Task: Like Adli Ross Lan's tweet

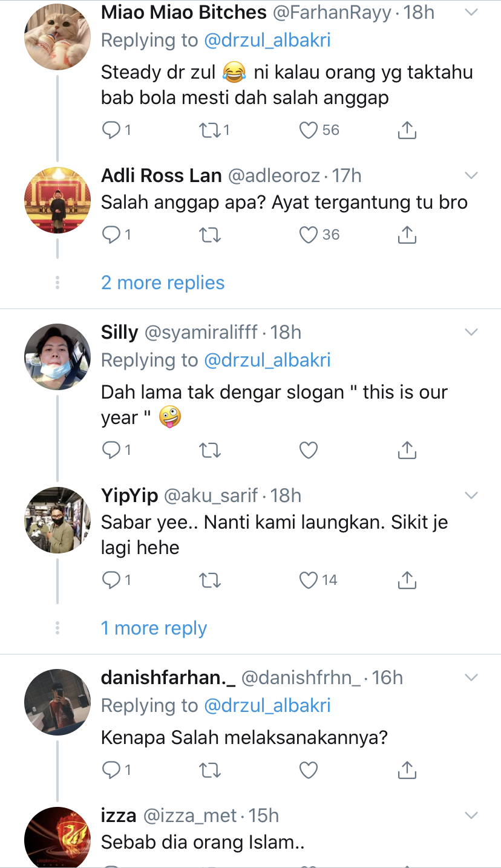Action: (x=309, y=235)
